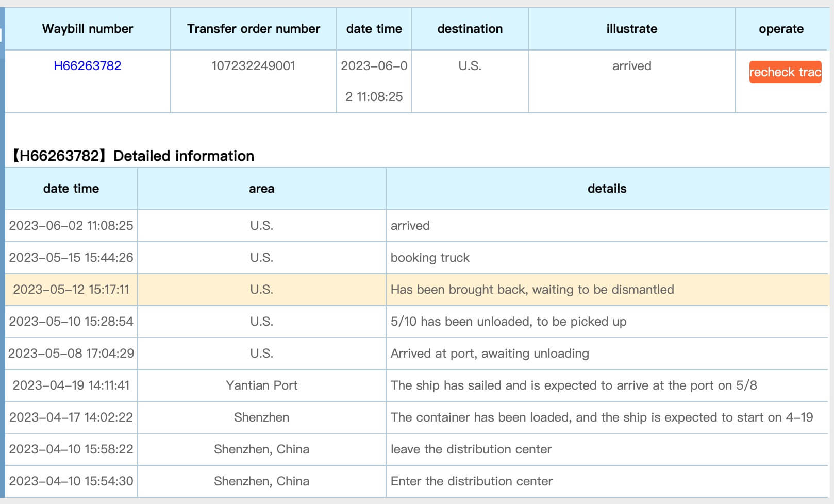Open waybill number link H66263782
The width and height of the screenshot is (834, 504).
click(x=87, y=66)
